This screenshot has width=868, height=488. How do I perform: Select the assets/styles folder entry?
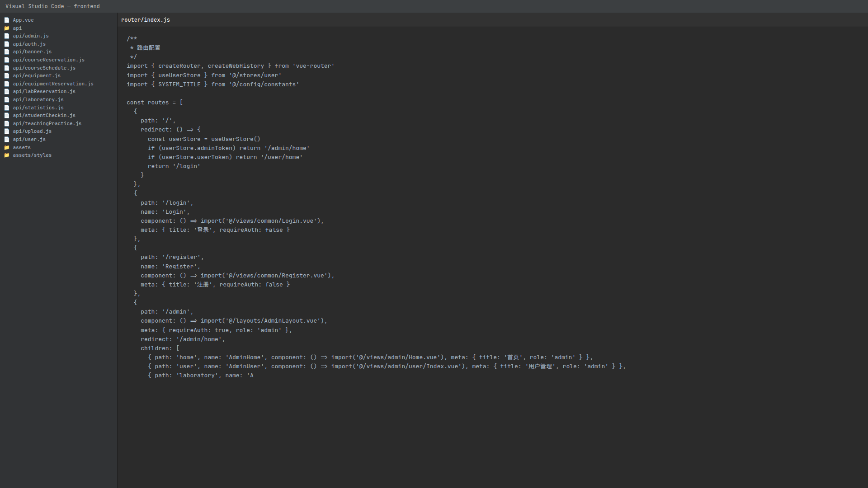(32, 155)
